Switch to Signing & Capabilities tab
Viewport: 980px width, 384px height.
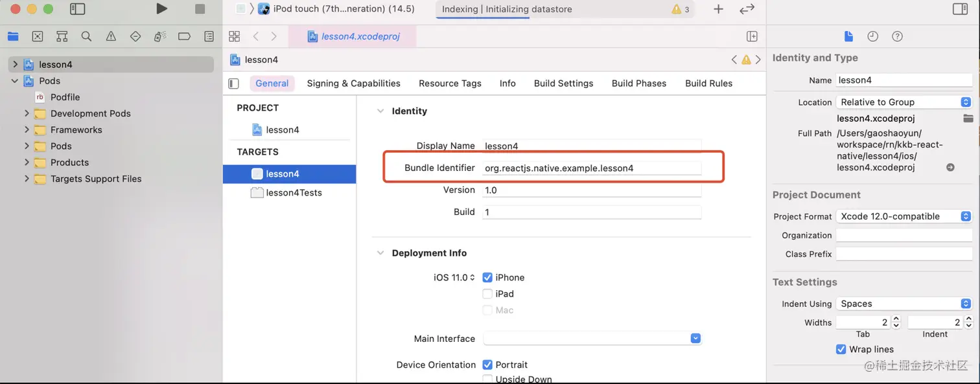click(353, 84)
